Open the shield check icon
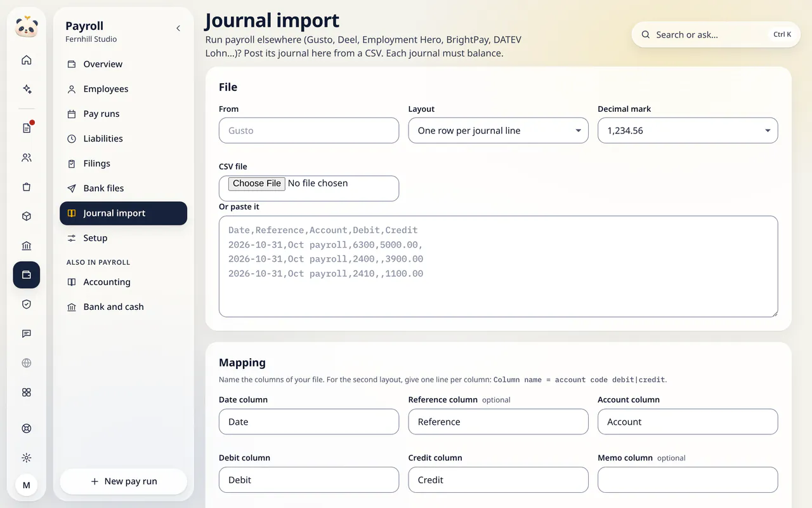The image size is (812, 508). [27, 304]
